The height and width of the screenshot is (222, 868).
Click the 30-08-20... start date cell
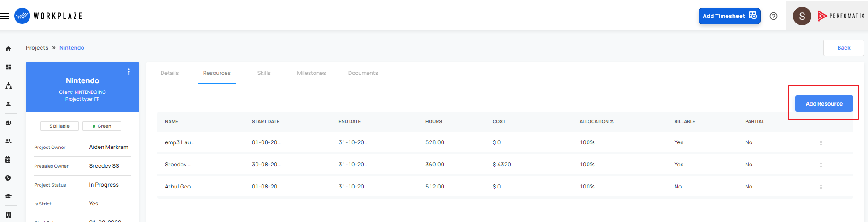266,165
